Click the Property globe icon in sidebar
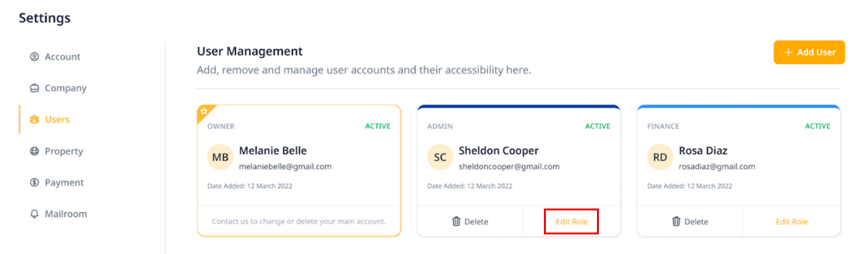The image size is (868, 254). 35,151
